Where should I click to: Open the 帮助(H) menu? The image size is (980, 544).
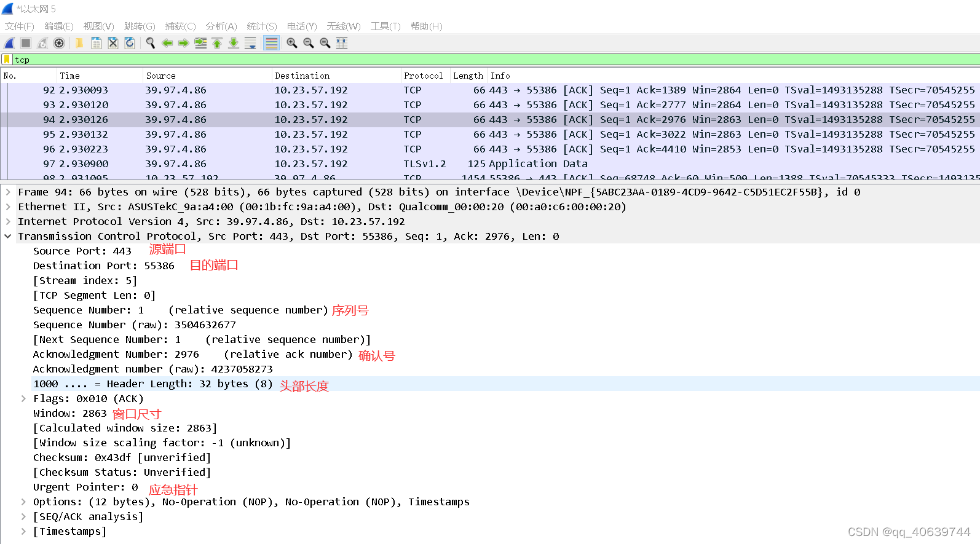[x=427, y=26]
